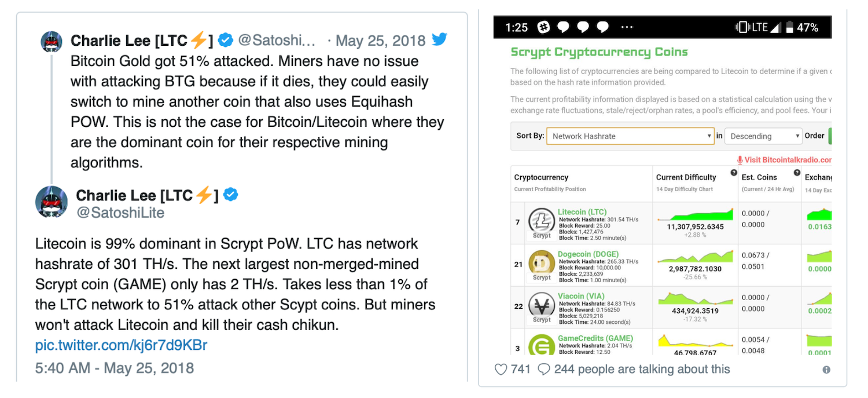Open the Visit Bitcointalkradio link
The height and width of the screenshot is (398, 868).
787,160
